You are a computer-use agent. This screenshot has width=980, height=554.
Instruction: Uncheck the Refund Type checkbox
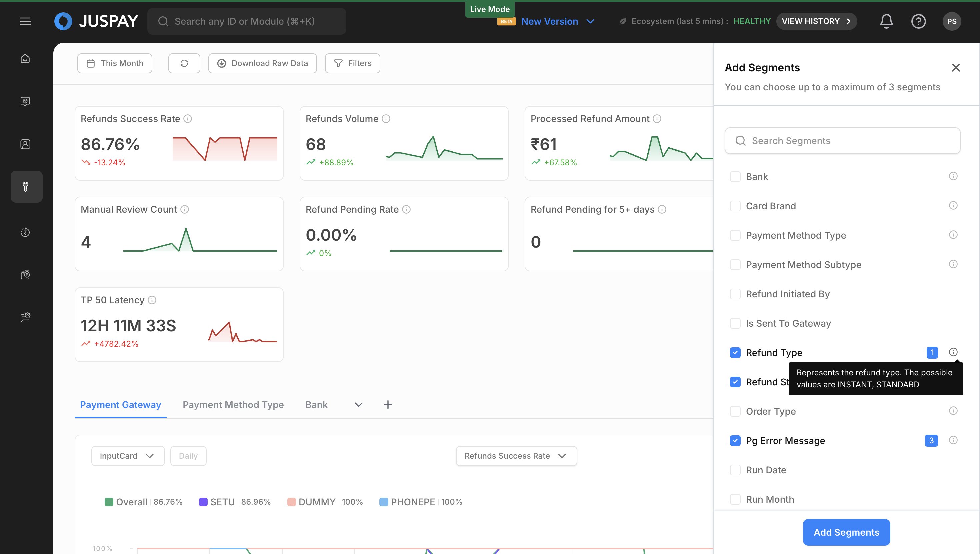click(x=735, y=353)
